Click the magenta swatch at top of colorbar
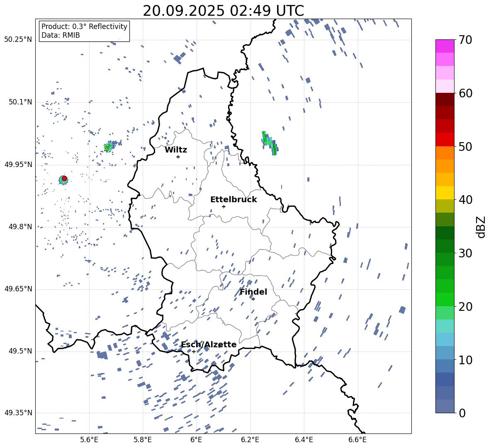The image size is (491, 448). click(445, 46)
